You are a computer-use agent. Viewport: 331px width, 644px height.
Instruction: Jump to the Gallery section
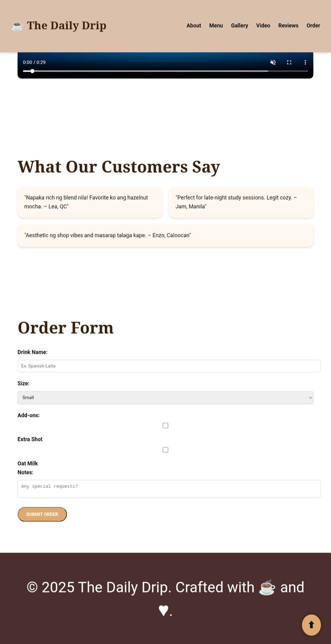(239, 26)
